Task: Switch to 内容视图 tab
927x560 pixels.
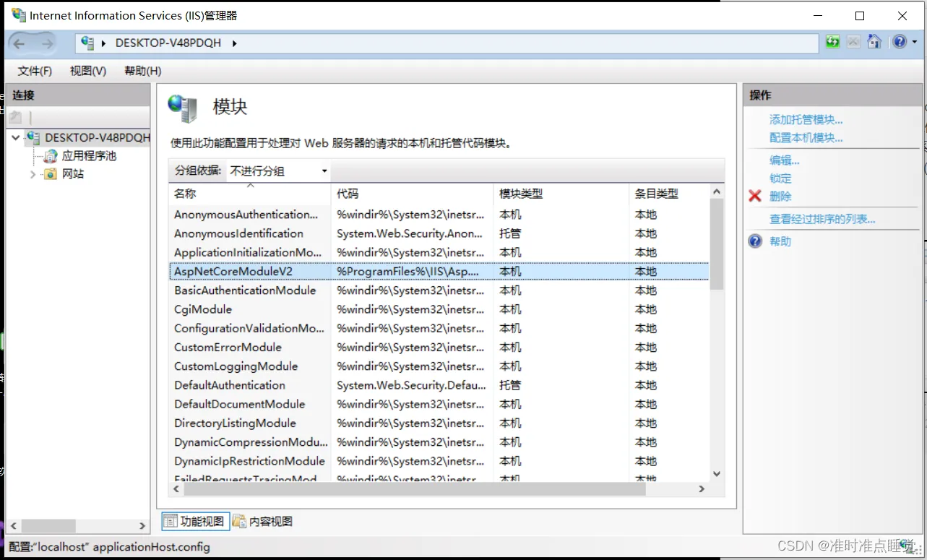Action: [262, 521]
